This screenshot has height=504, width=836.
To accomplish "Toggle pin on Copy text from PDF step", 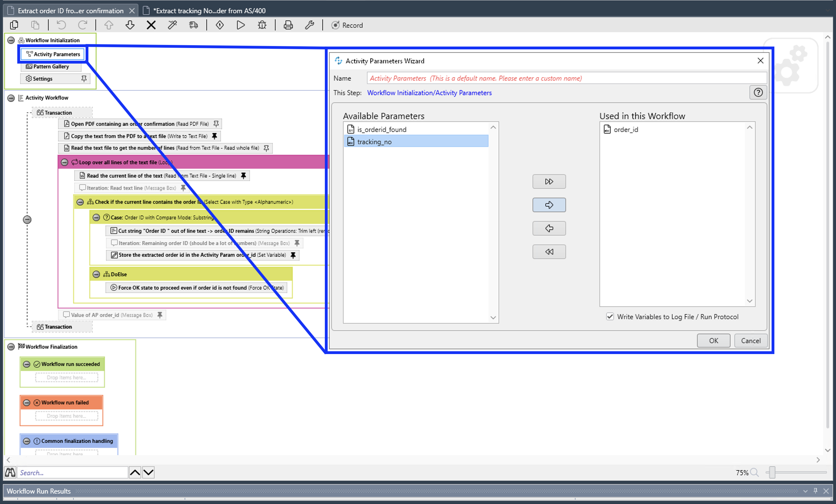I will [x=214, y=136].
